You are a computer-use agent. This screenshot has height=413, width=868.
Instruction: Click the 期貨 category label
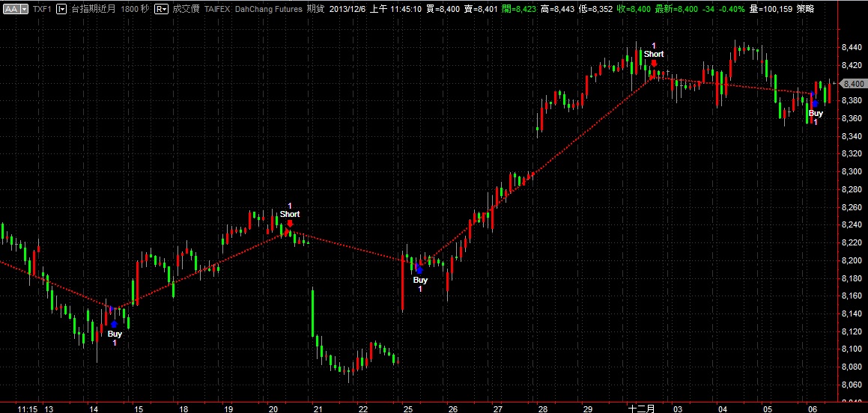(315, 9)
